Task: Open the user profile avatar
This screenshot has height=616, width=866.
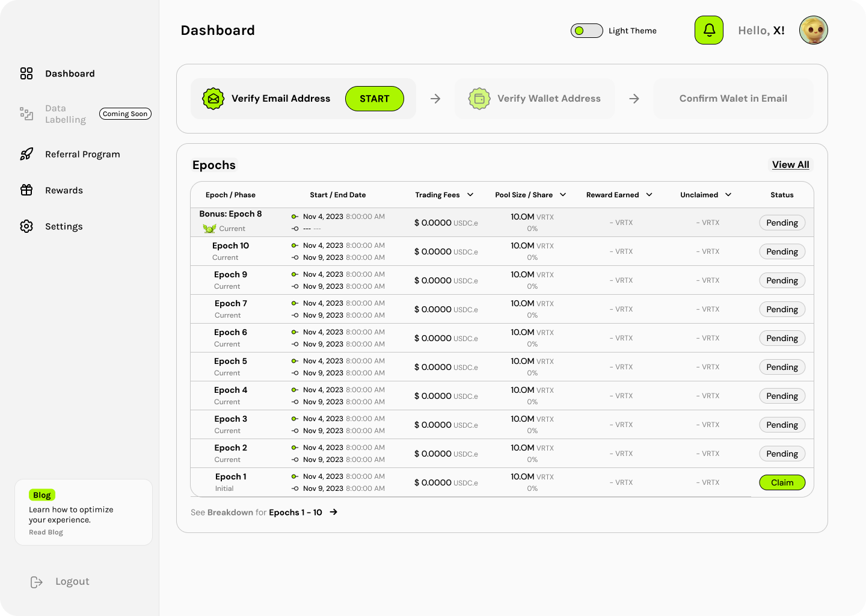Action: pos(813,30)
